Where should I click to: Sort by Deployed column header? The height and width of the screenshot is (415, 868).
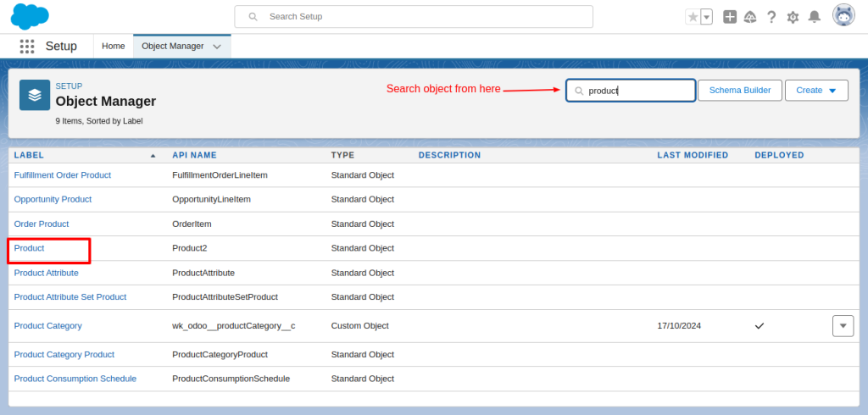(x=779, y=156)
